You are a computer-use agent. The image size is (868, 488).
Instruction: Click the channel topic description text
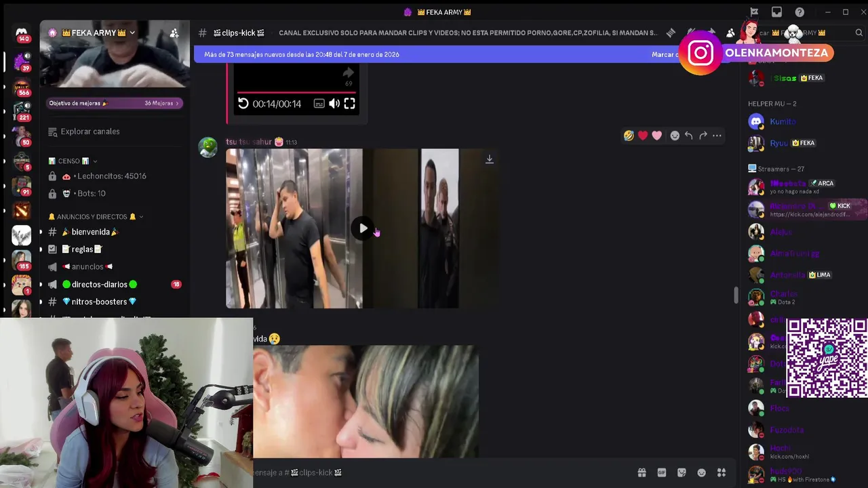pyautogui.click(x=468, y=33)
